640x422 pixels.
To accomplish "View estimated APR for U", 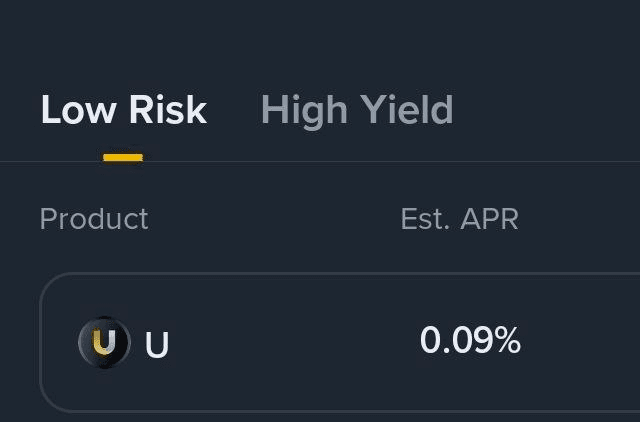I will click(x=470, y=342).
